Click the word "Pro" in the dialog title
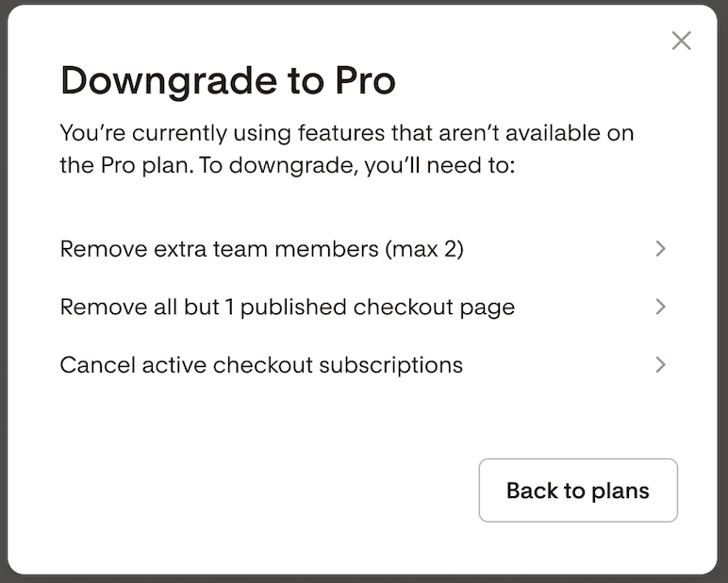 coord(365,82)
